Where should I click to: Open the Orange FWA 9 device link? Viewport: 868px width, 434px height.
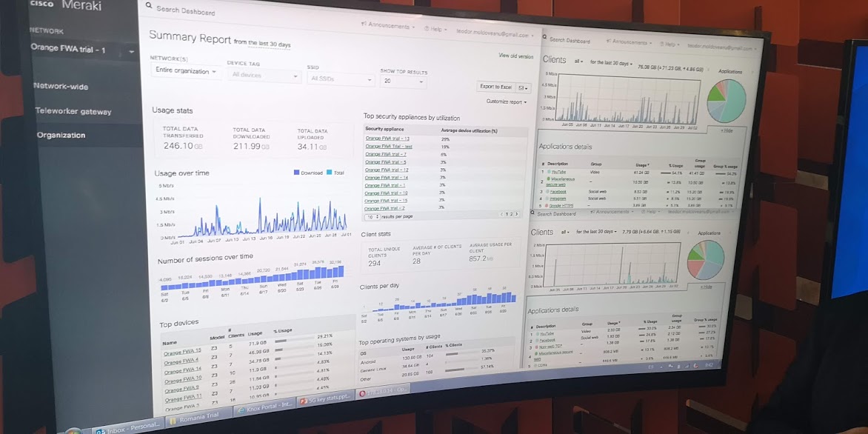pyautogui.click(x=182, y=389)
